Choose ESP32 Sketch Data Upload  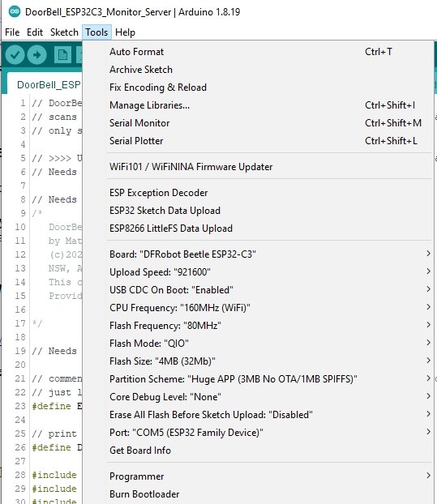269,210
